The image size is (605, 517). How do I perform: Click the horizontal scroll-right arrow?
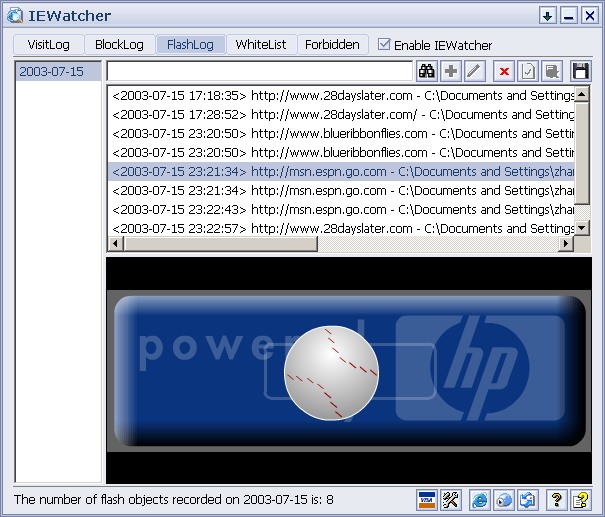point(566,243)
